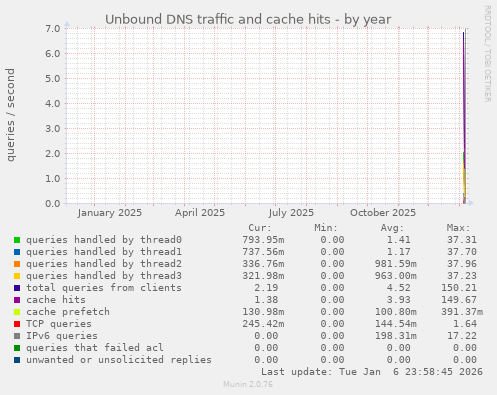Click the 'January 2025' axis label
Viewport: 497px width, 395px height.
click(x=110, y=213)
